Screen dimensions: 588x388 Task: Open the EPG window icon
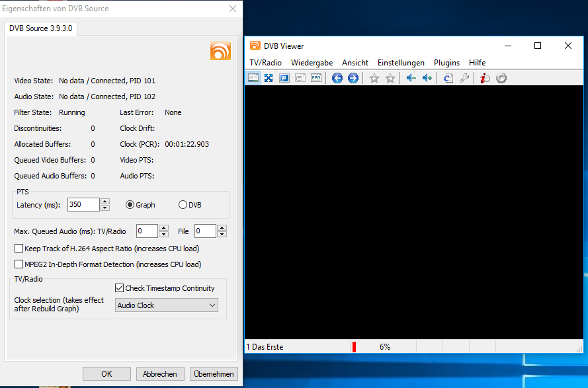tap(316, 78)
